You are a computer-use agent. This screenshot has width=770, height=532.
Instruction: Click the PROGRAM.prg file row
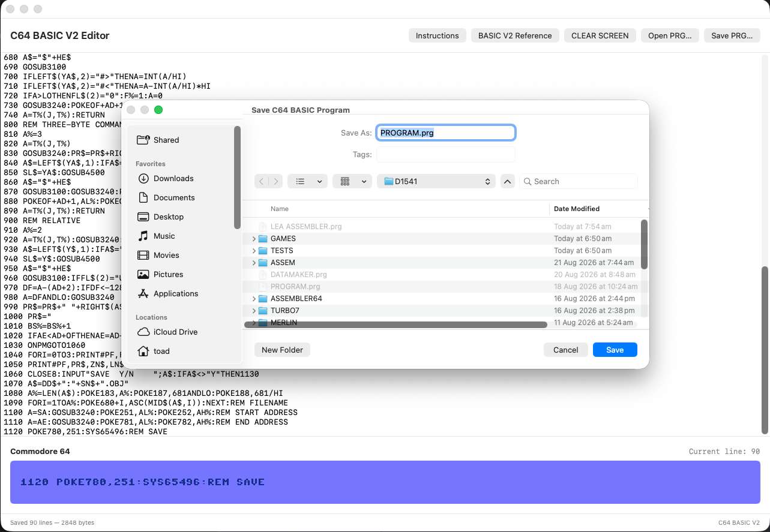click(x=445, y=287)
